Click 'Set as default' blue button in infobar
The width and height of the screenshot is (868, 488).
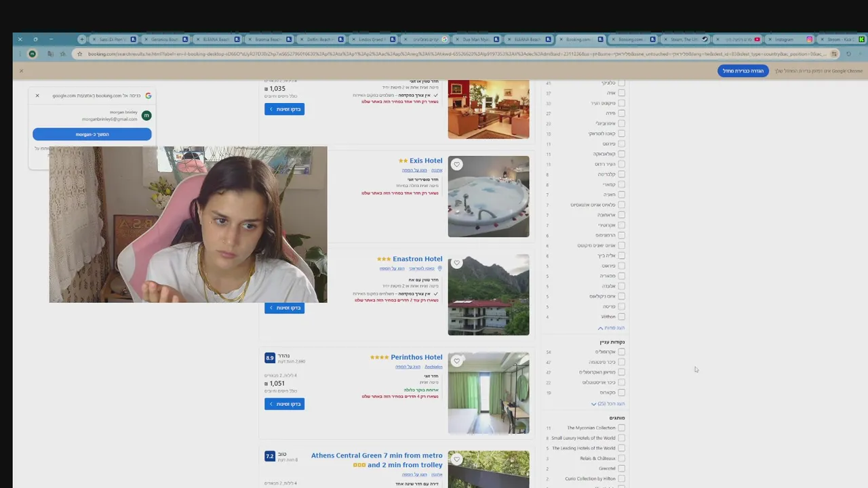coord(743,71)
